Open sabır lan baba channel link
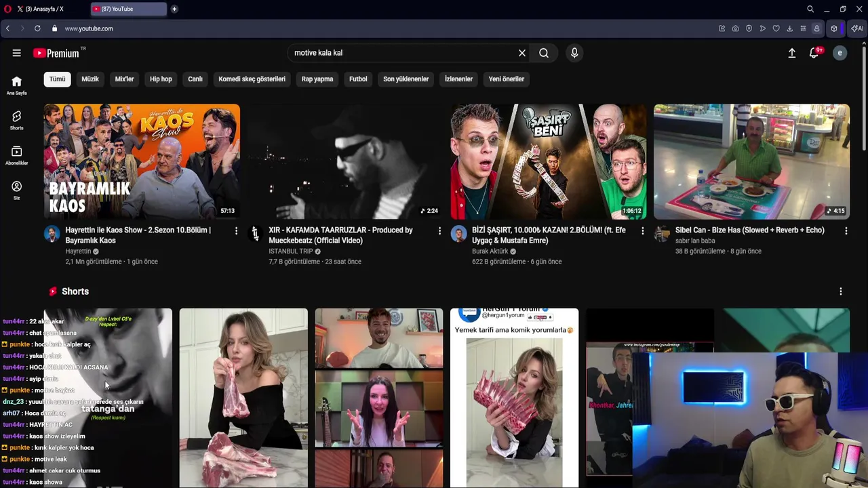Screen dimensions: 868x488 point(695,241)
